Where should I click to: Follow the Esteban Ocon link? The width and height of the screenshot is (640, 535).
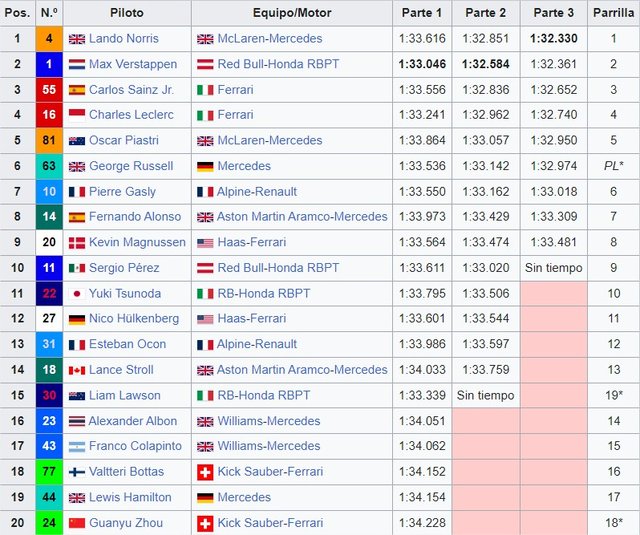[x=127, y=344]
